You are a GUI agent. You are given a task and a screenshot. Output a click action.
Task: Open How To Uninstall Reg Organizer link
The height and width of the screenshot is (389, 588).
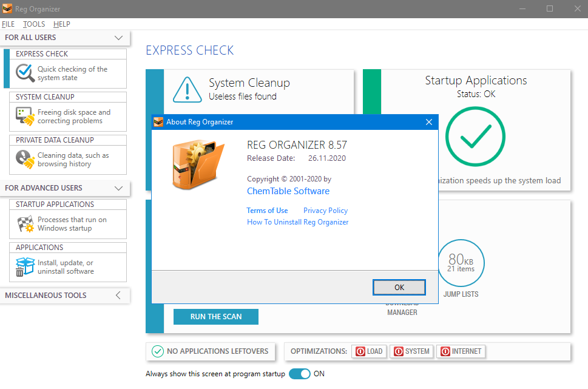coord(298,222)
